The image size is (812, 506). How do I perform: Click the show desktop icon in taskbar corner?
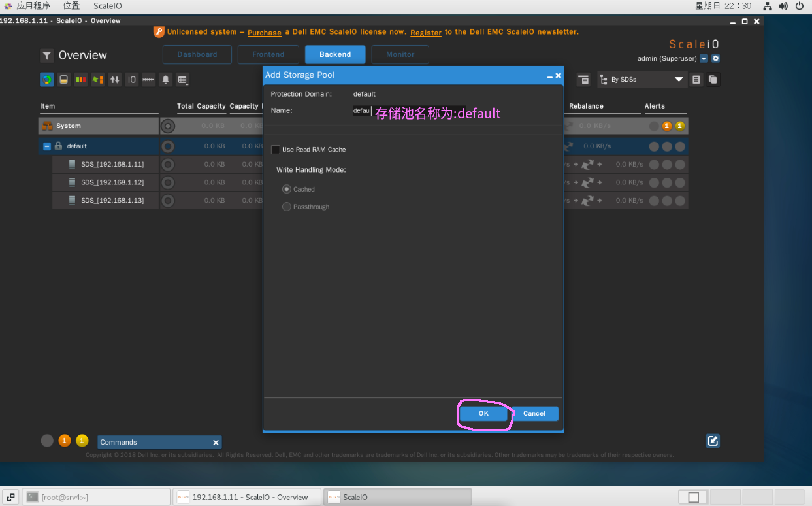coord(12,497)
